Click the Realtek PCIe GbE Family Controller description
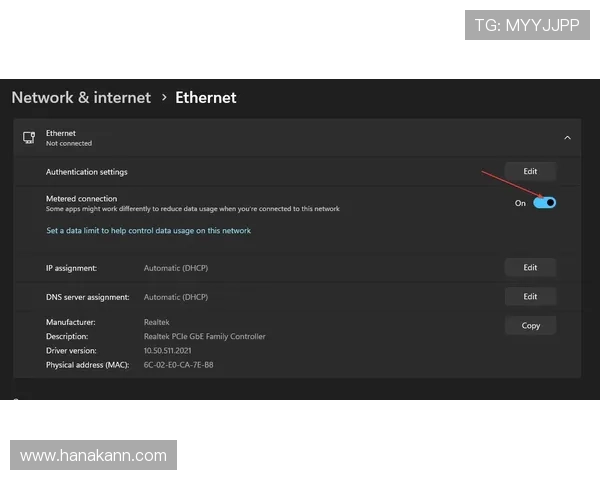 pyautogui.click(x=204, y=336)
